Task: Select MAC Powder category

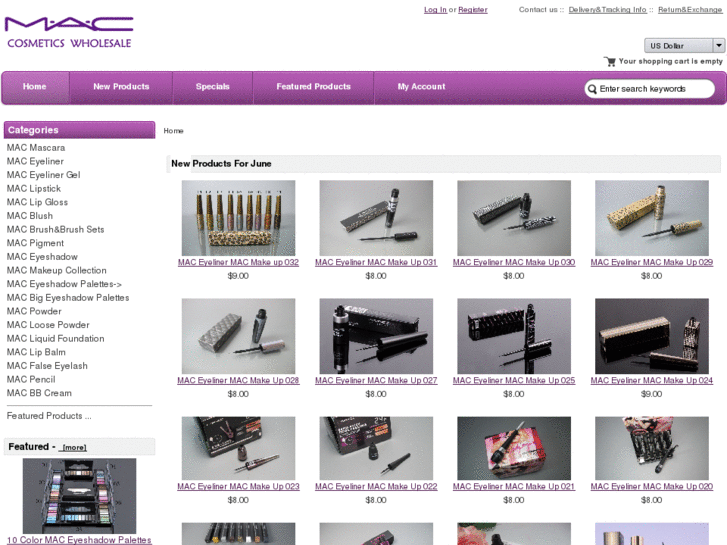Action: click(x=34, y=311)
